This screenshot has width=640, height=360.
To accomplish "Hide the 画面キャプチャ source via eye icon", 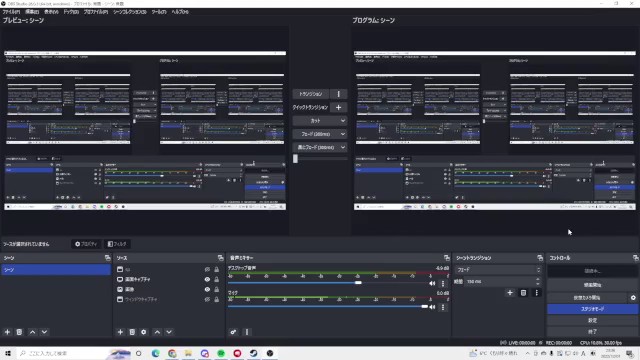I will coord(207,280).
